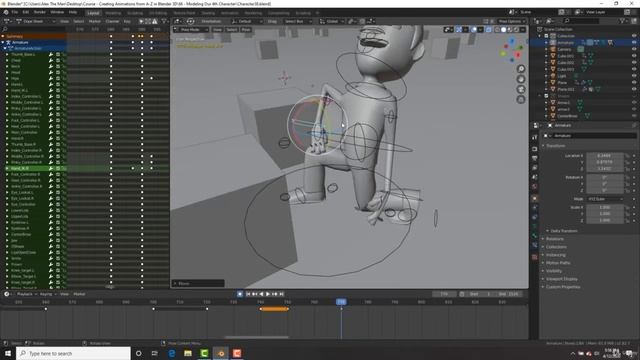Open rotation Mode XYZ Euler dropdown

pyautogui.click(x=604, y=199)
